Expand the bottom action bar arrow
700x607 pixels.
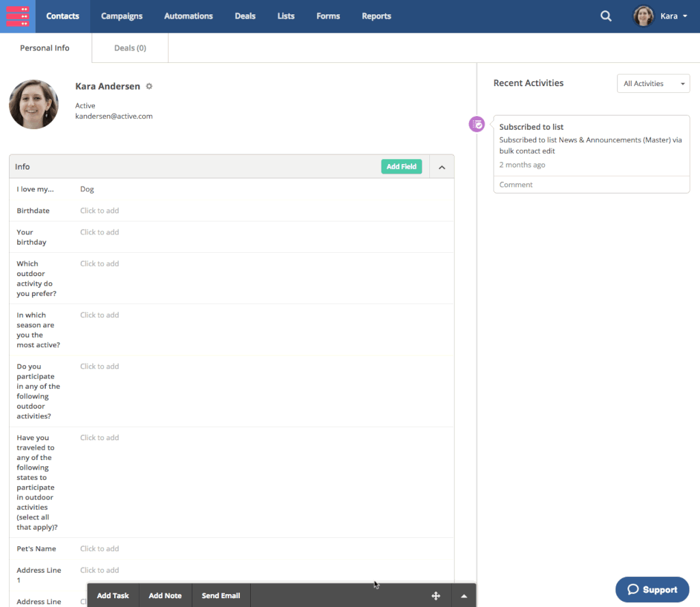click(464, 596)
